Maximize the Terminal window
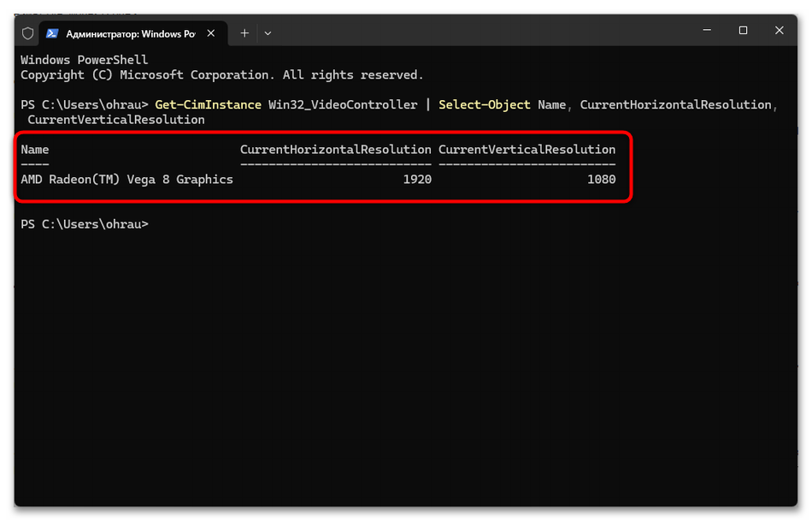 [743, 30]
